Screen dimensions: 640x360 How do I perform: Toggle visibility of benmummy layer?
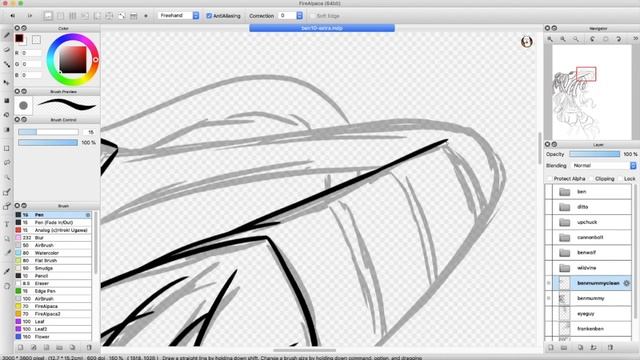[549, 298]
